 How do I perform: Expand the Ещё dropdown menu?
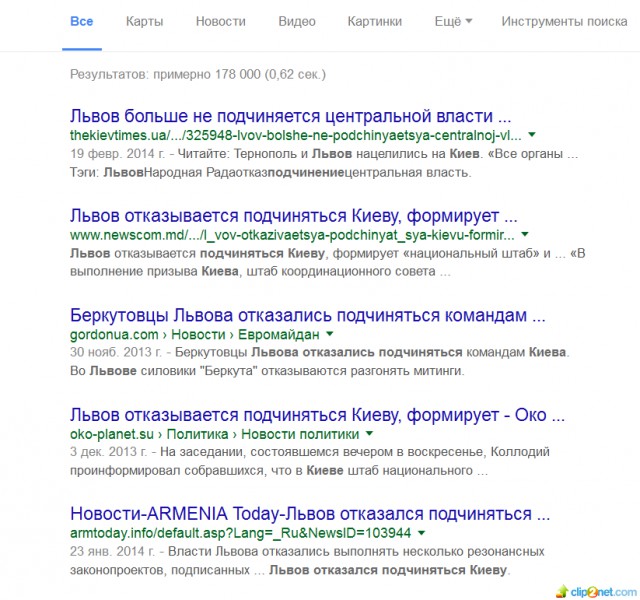point(453,21)
